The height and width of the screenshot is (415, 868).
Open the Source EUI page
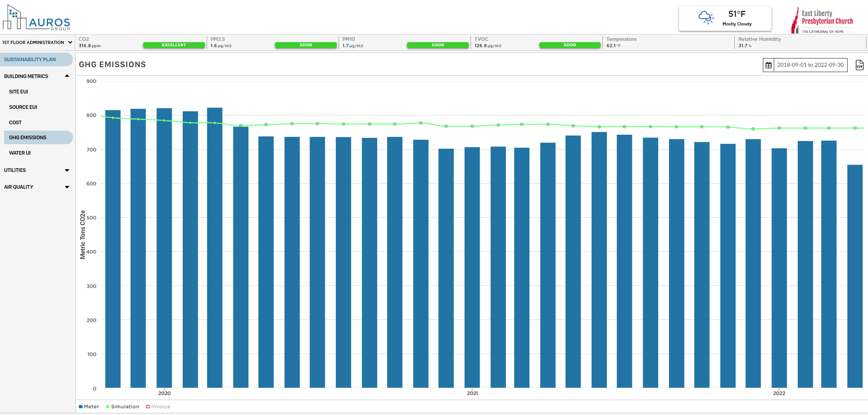coord(23,107)
